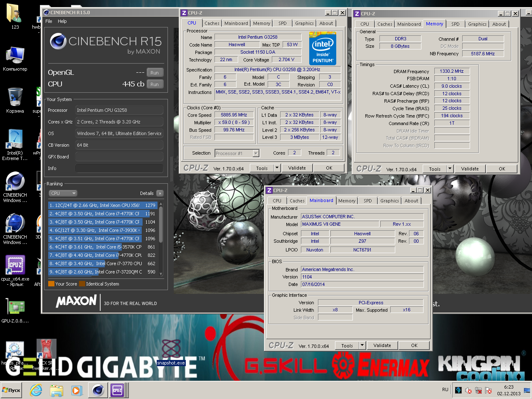The image size is (532, 399).
Task: Expand Tools dropdown arrow in CPU-Z CPU window
Action: pyautogui.click(x=277, y=168)
